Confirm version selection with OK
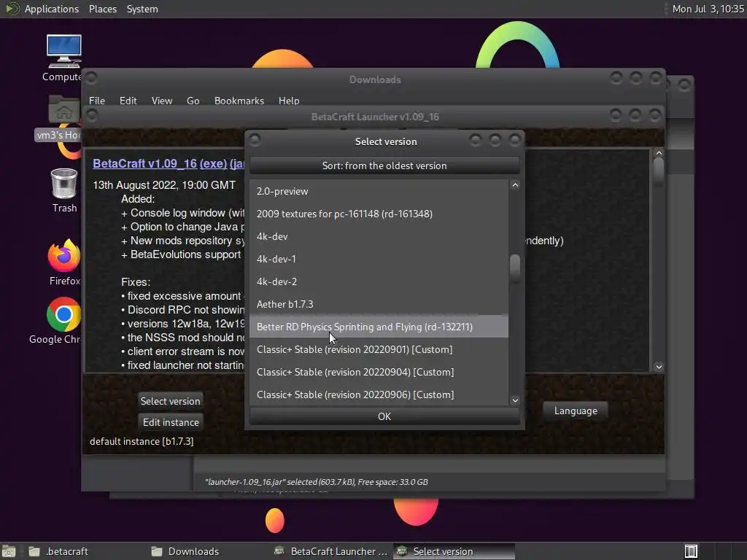Viewport: 747px width, 560px height. [x=384, y=416]
